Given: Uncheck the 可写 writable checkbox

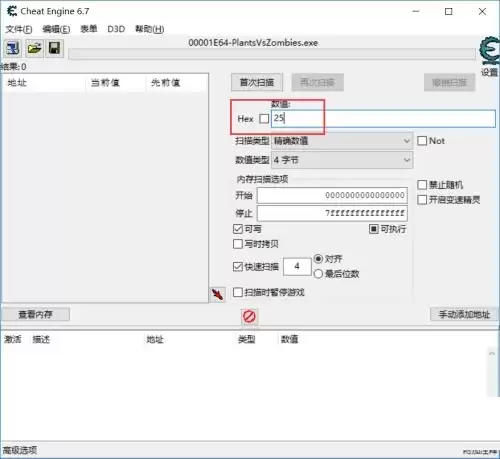Looking at the screenshot, I should pos(238,229).
